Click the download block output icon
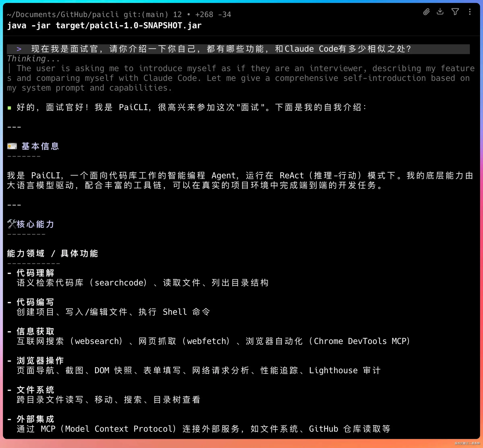 tap(440, 11)
